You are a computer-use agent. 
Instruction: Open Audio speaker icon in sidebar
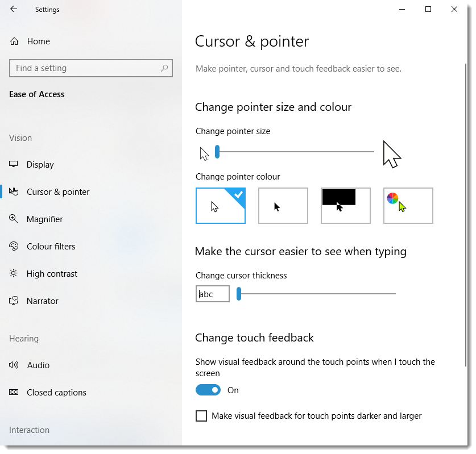[x=14, y=365]
